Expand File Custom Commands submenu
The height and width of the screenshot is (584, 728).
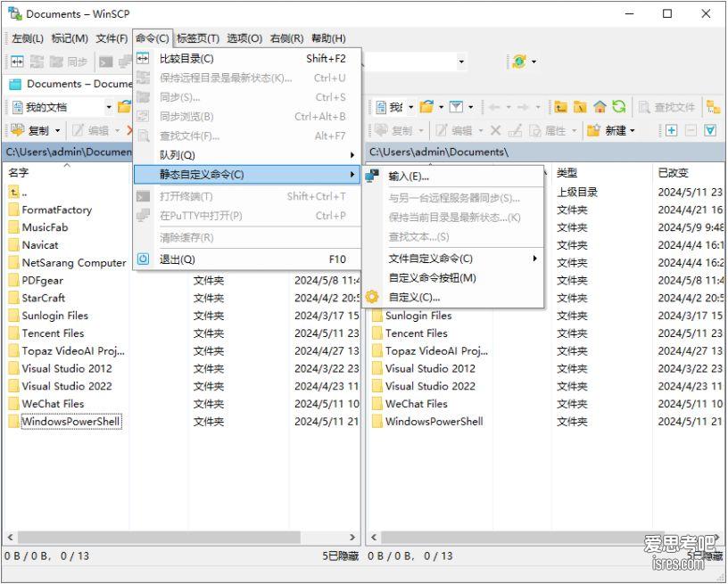point(453,259)
